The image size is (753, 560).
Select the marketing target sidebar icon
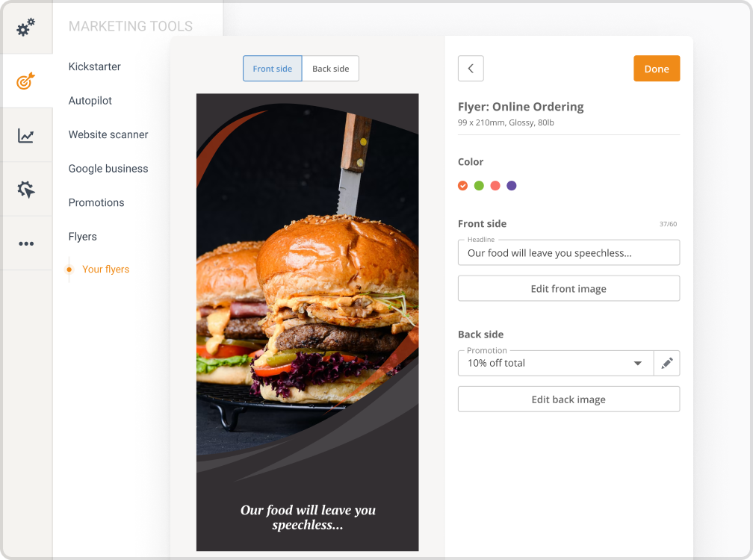click(x=26, y=81)
